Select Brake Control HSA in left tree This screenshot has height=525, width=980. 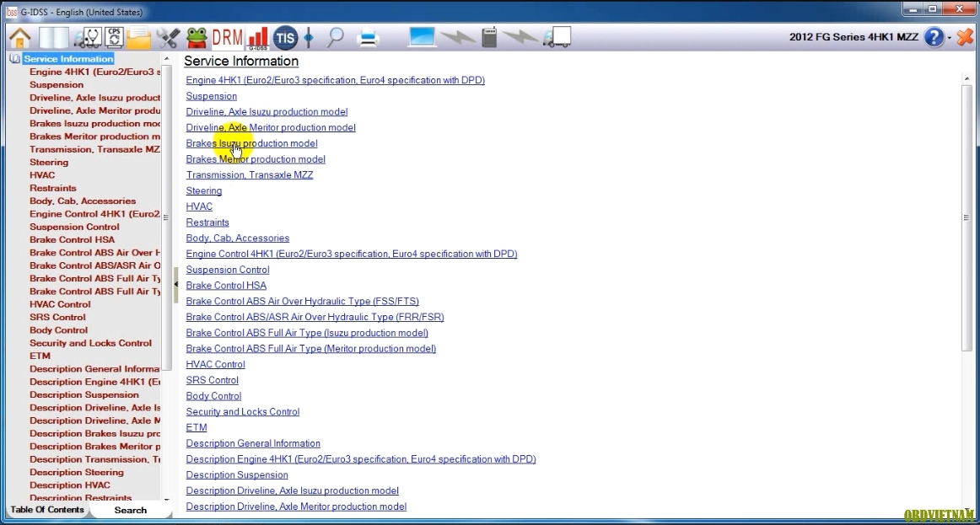pos(72,239)
